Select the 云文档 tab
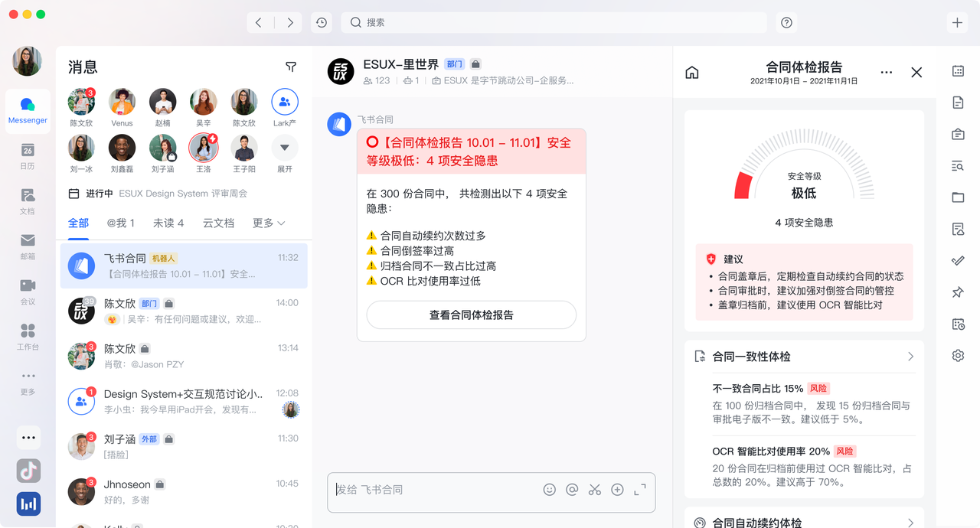980x528 pixels. pos(218,223)
